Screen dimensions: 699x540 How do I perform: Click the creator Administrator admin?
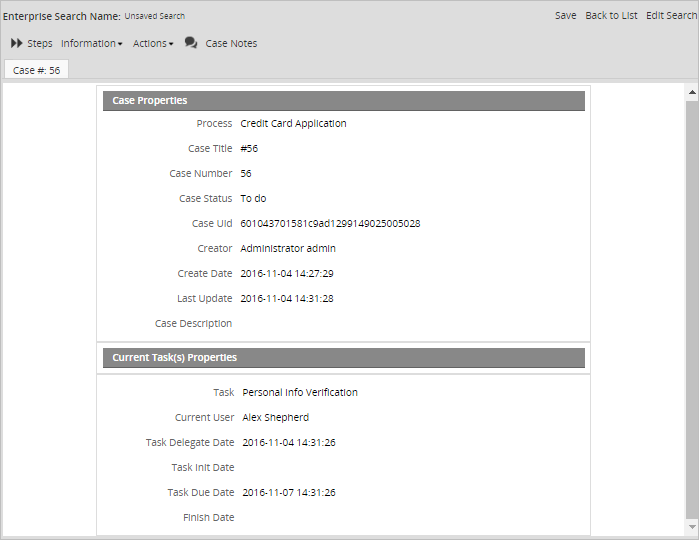[288, 249]
